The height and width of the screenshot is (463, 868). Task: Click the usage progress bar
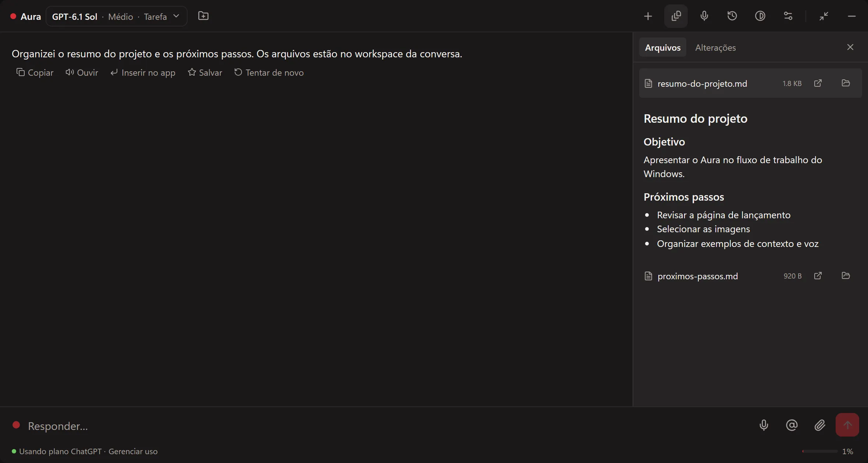click(819, 451)
